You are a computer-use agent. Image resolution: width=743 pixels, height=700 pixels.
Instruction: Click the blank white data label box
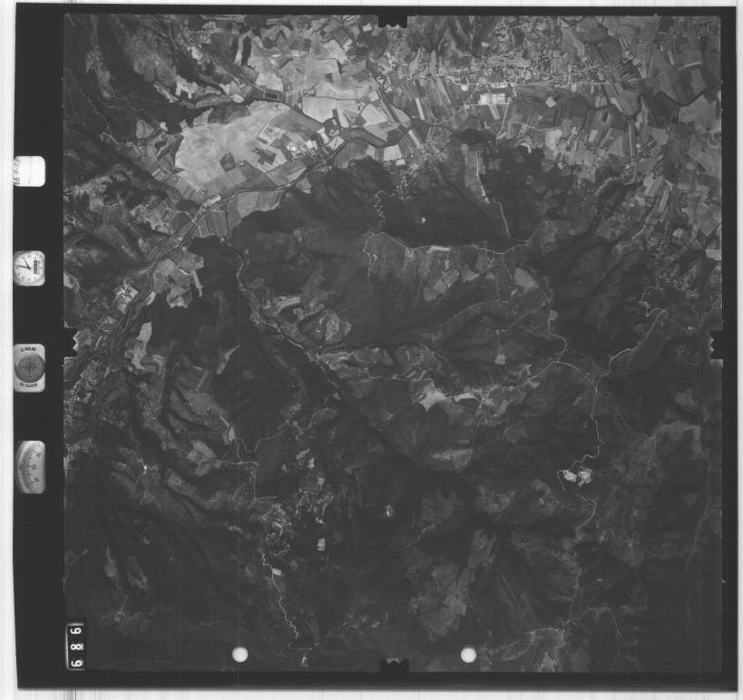[30, 170]
